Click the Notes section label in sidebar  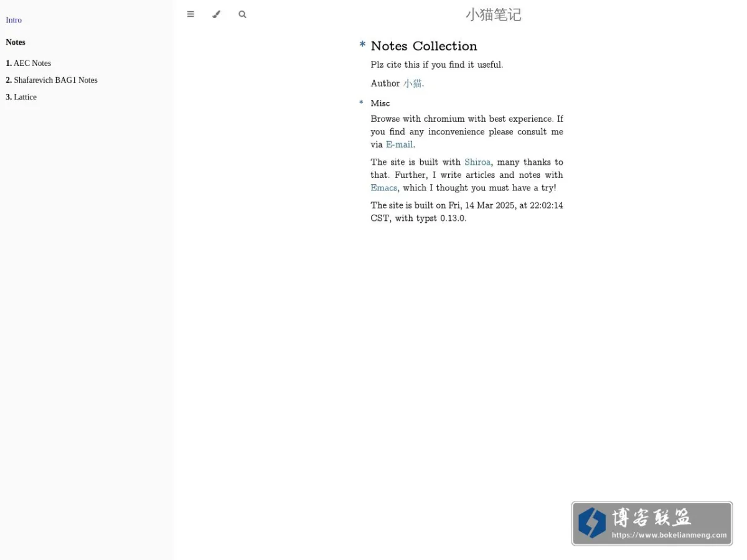click(16, 42)
